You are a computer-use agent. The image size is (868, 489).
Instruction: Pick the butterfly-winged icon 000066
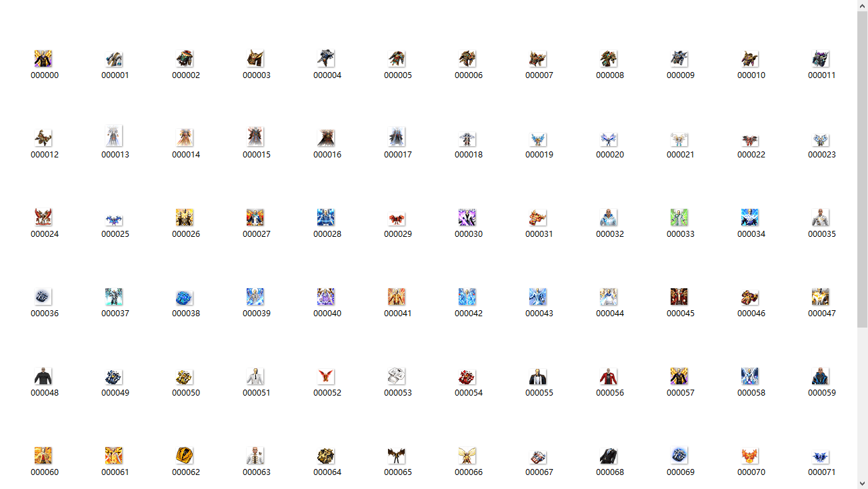coord(468,456)
